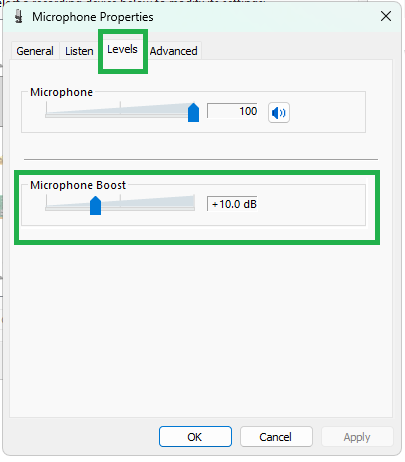
Task: Click the Microphone group label
Action: tap(61, 92)
